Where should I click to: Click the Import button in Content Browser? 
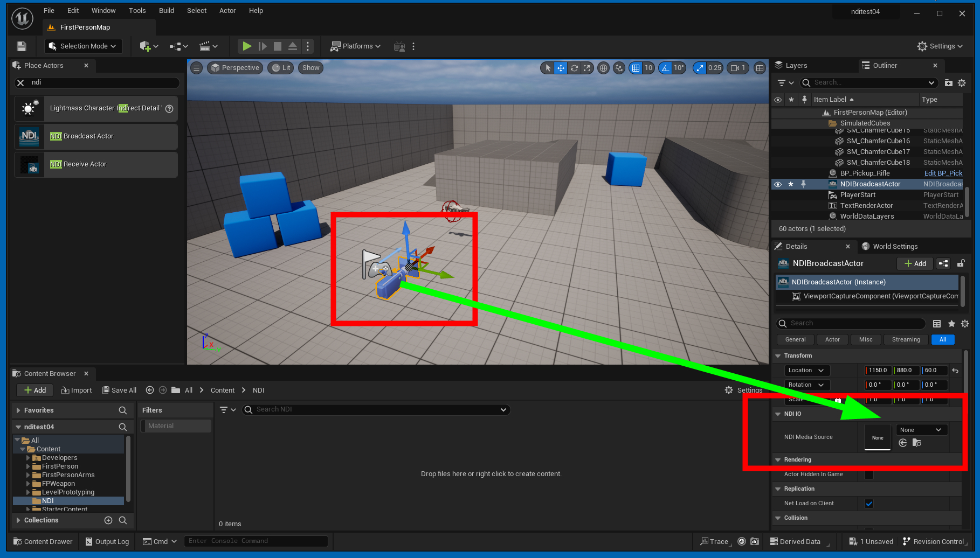[x=77, y=390]
